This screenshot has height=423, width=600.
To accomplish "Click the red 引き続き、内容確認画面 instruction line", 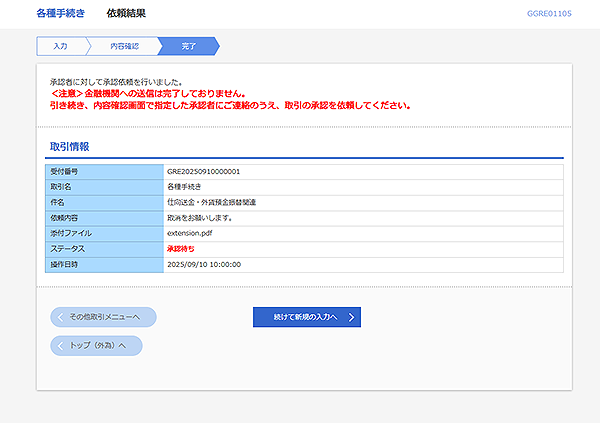I will pyautogui.click(x=230, y=105).
